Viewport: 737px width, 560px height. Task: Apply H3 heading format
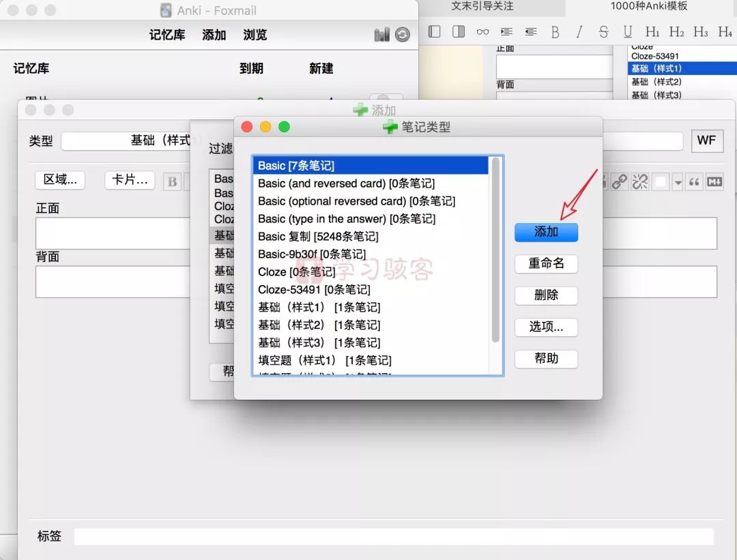point(701,32)
